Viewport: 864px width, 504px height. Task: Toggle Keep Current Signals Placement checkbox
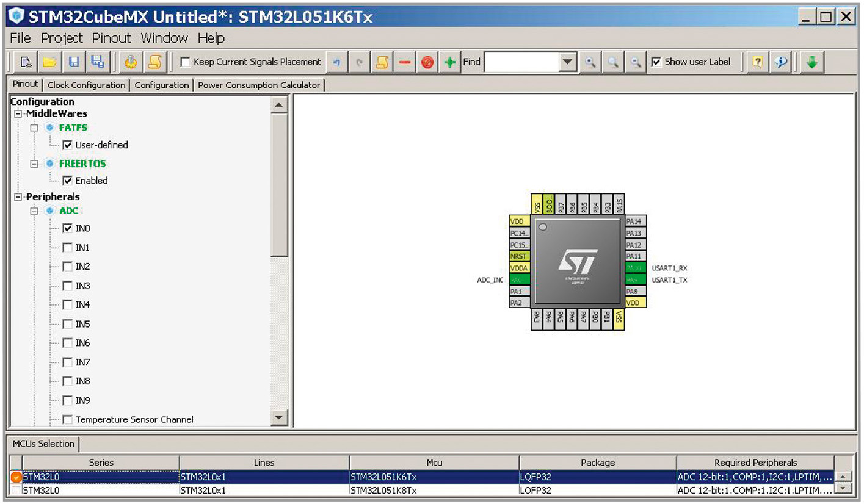coord(186,62)
